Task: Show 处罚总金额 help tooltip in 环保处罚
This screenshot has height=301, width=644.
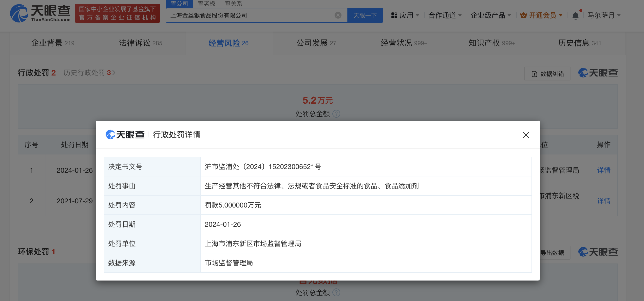Action: (x=336, y=293)
